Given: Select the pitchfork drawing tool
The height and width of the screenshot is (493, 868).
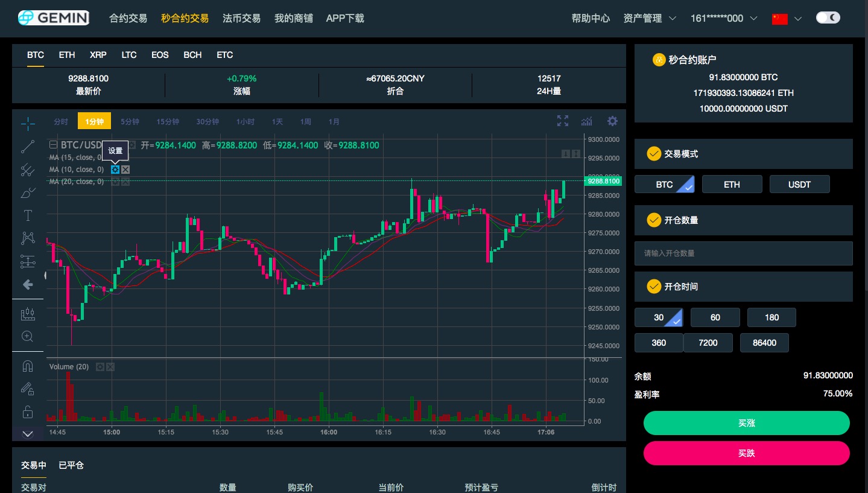Looking at the screenshot, I should (x=28, y=170).
